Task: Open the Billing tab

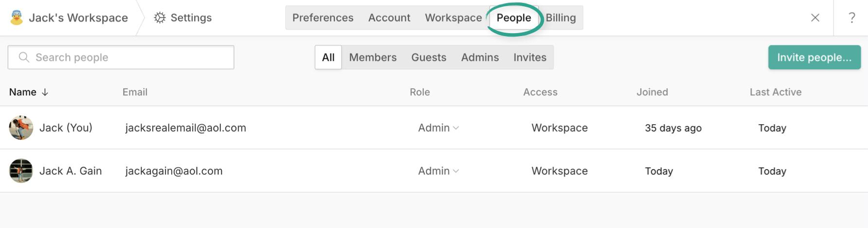Action: pyautogui.click(x=561, y=18)
